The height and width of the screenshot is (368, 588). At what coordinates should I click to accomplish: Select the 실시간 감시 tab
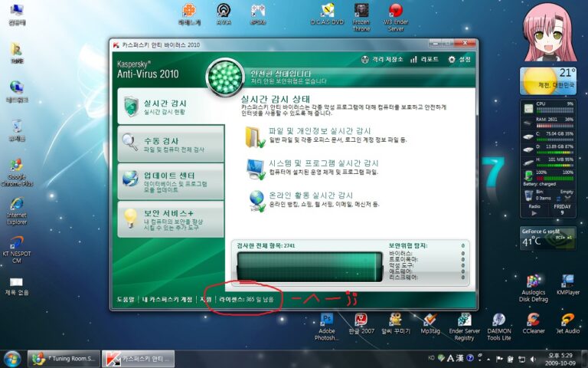pyautogui.click(x=171, y=107)
